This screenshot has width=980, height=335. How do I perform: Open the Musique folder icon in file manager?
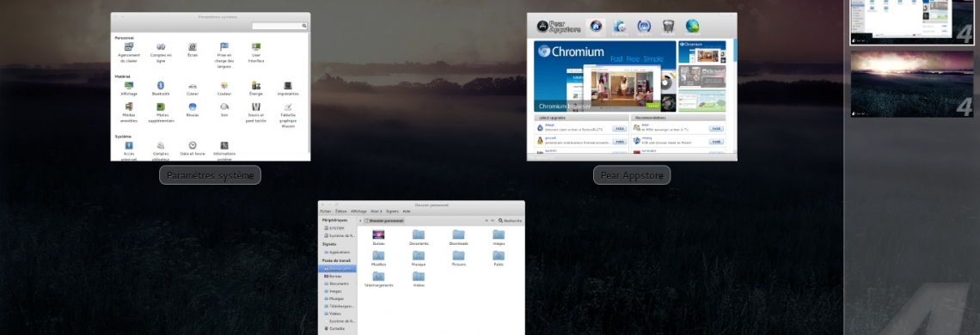pyautogui.click(x=418, y=256)
